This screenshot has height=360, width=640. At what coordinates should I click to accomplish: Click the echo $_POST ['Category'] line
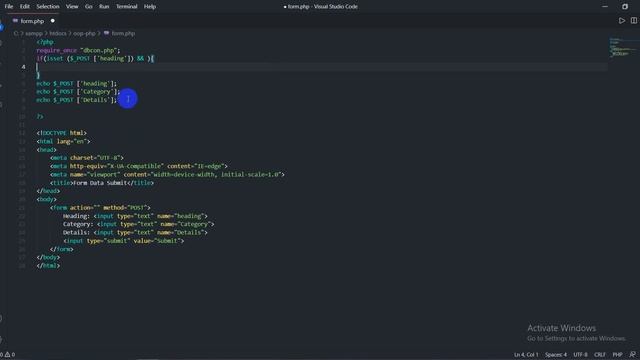click(78, 92)
